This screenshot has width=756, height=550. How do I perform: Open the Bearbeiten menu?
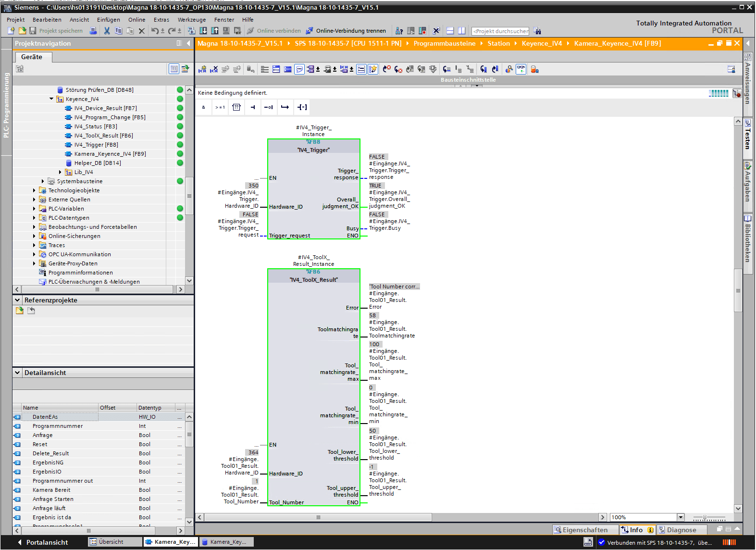coord(47,20)
